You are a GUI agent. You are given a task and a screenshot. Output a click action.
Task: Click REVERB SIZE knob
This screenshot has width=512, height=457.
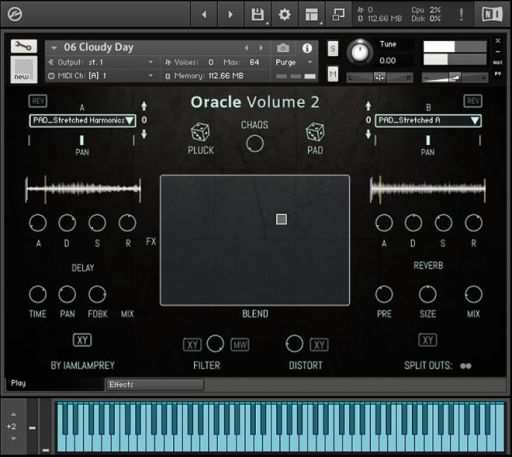click(x=427, y=294)
